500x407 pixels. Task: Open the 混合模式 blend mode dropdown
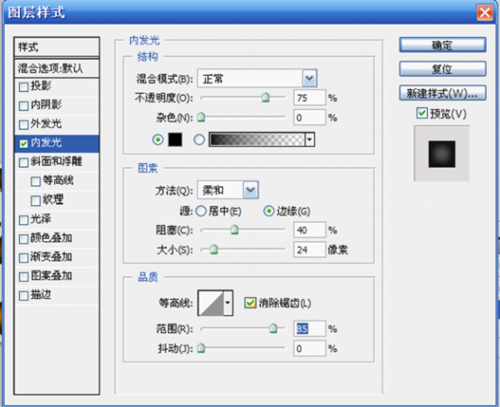(257, 79)
